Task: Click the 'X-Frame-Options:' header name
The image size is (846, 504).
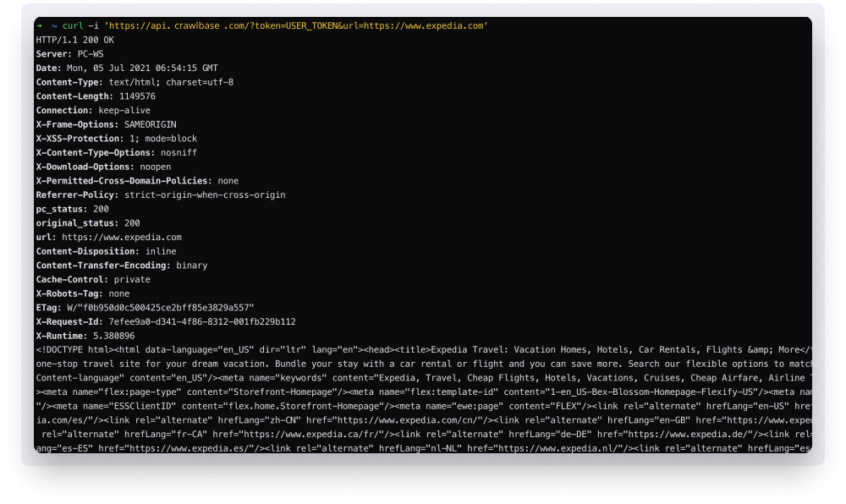Action: 78,124
